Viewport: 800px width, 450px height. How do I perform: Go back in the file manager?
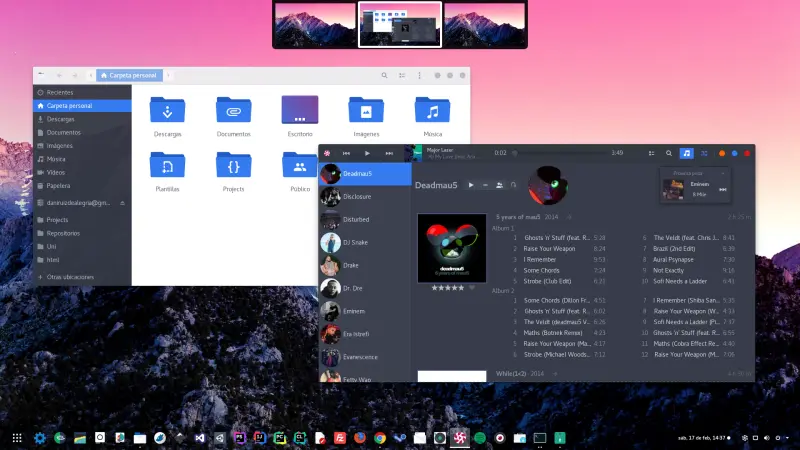59,76
